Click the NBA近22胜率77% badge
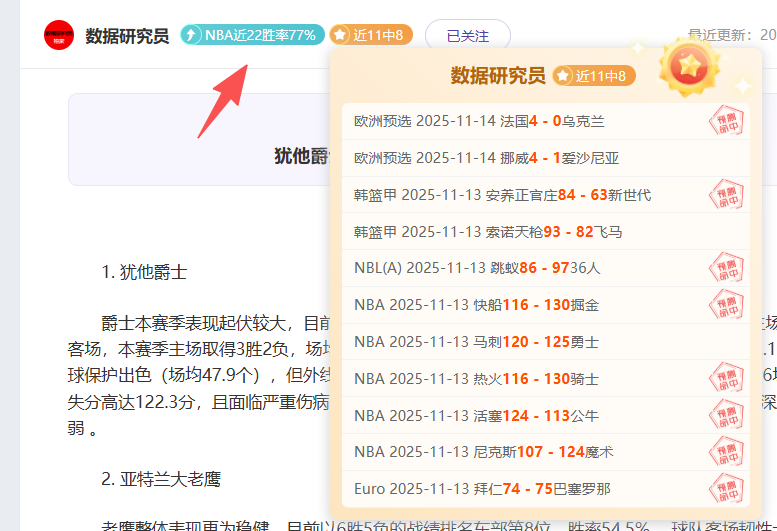 click(252, 35)
